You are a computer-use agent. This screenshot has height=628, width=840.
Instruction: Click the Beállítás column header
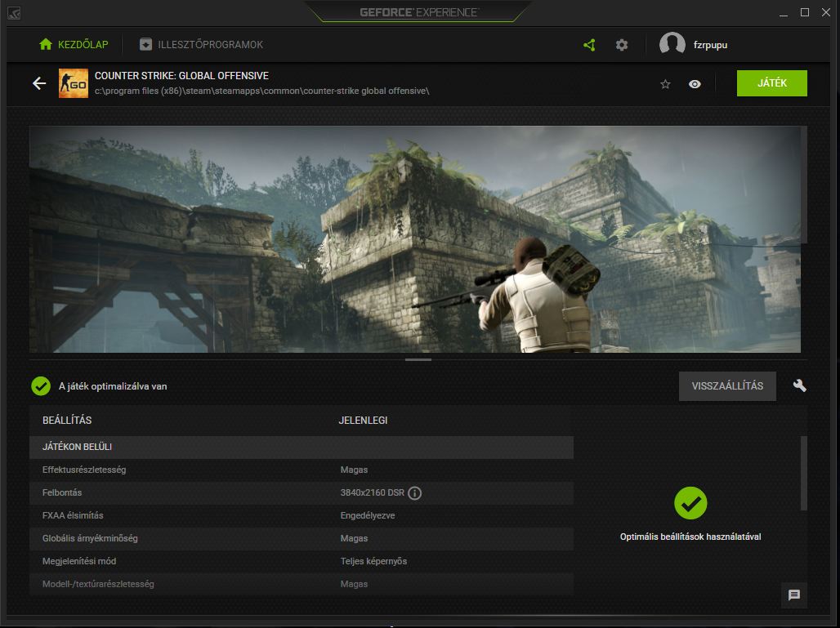[67, 421]
